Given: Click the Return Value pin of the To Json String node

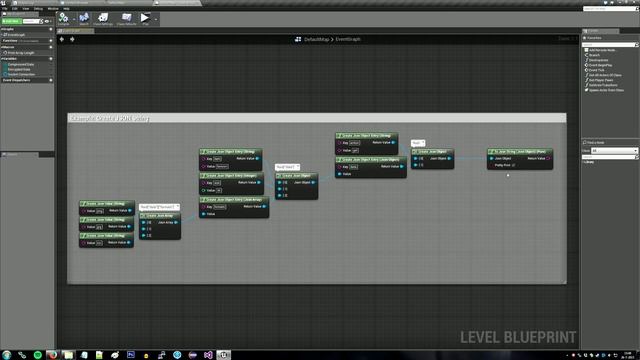Looking at the screenshot, I should coord(548,158).
